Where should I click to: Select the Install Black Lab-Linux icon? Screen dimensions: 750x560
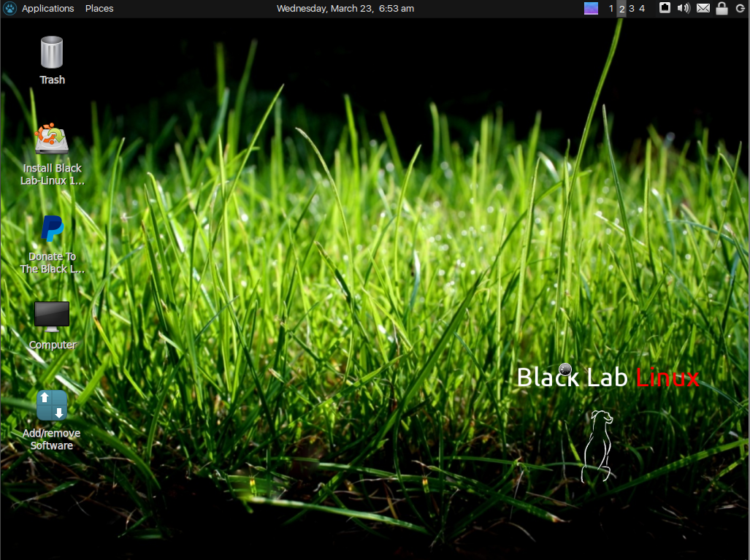click(52, 139)
